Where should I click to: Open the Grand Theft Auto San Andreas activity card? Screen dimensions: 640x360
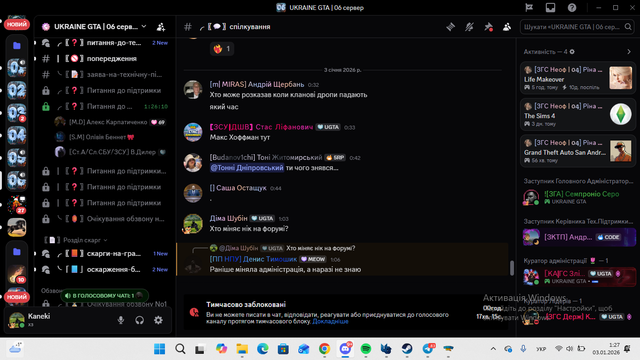(x=578, y=151)
